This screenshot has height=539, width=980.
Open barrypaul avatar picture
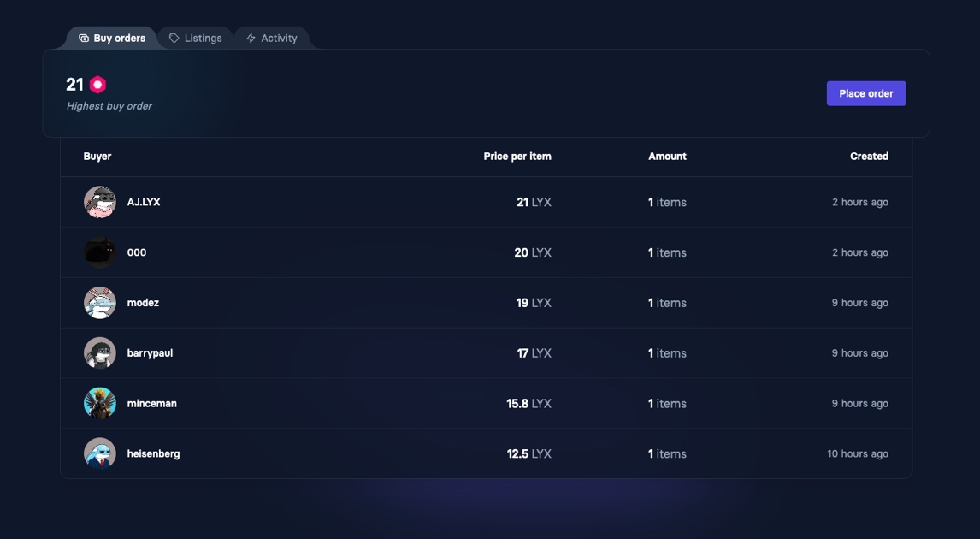[100, 353]
